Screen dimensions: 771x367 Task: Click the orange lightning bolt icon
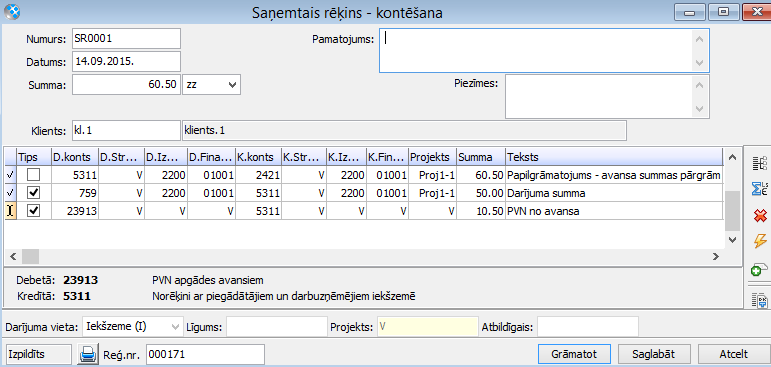pyautogui.click(x=760, y=241)
